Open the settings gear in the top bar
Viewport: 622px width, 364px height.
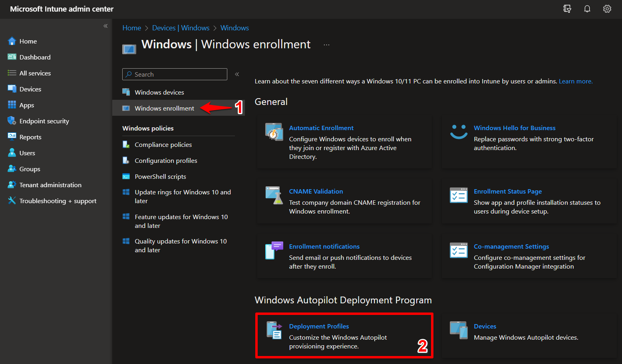[607, 9]
